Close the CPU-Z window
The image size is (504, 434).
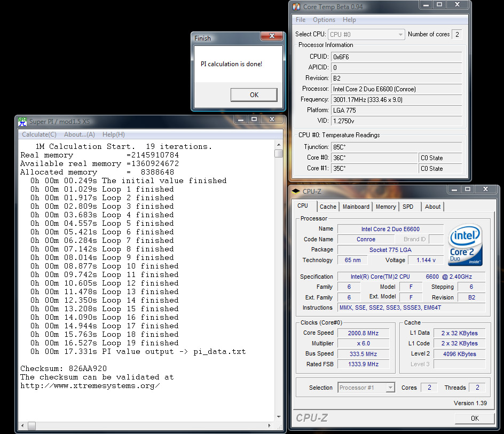click(x=485, y=190)
